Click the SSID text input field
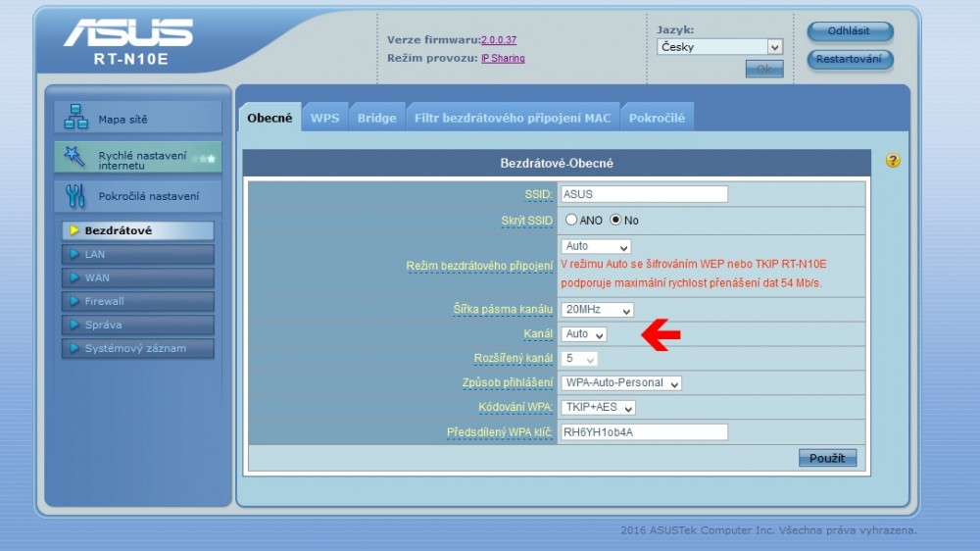Viewport: 980px width, 551px height. pos(643,194)
